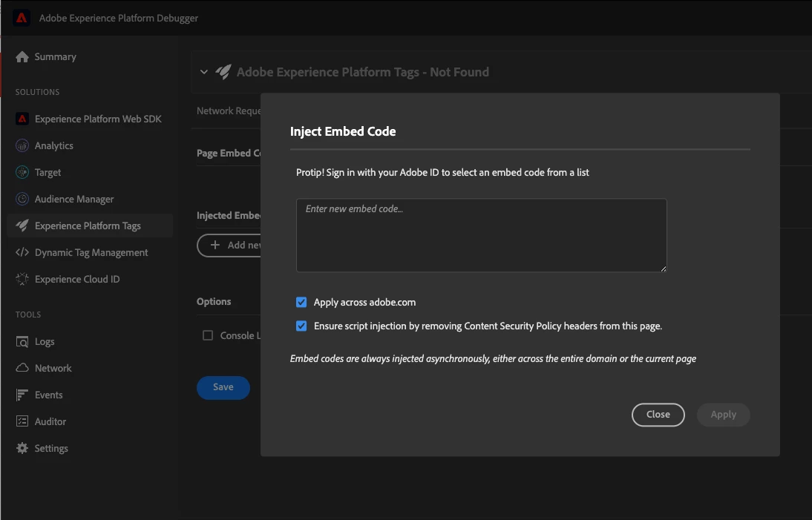Click the Network cloud icon
Image resolution: width=812 pixels, height=520 pixels.
click(22, 368)
